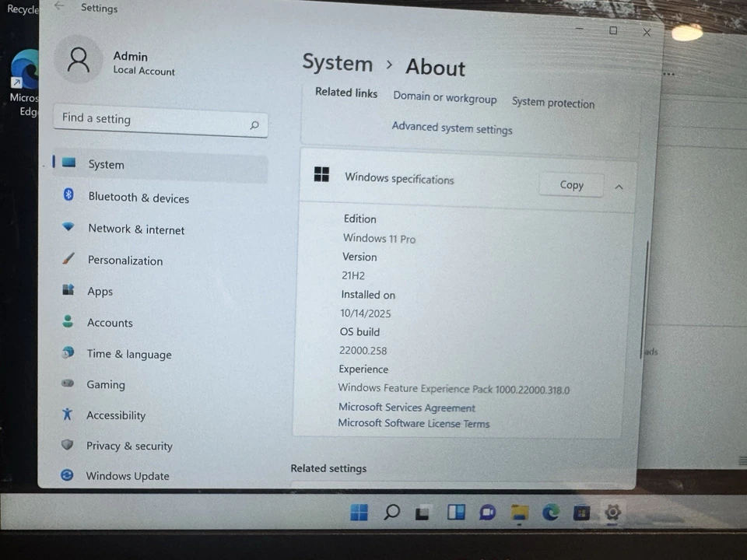Click the Windows Update sync icon
Viewport: 747px width, 560px height.
[67, 474]
